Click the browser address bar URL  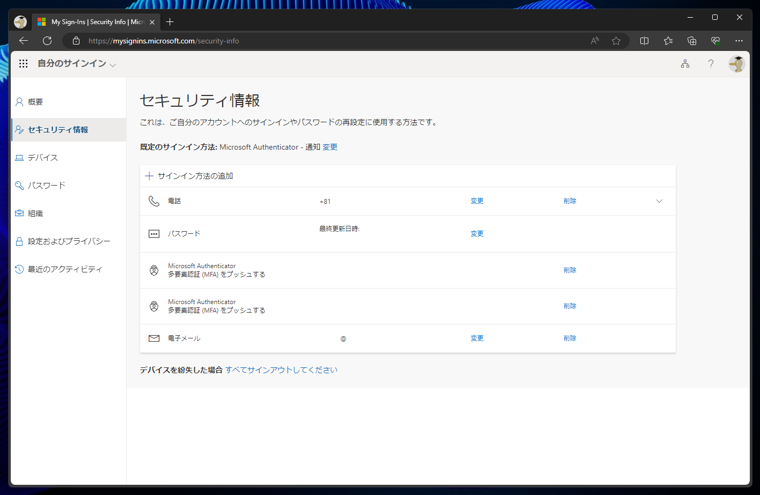pyautogui.click(x=164, y=41)
